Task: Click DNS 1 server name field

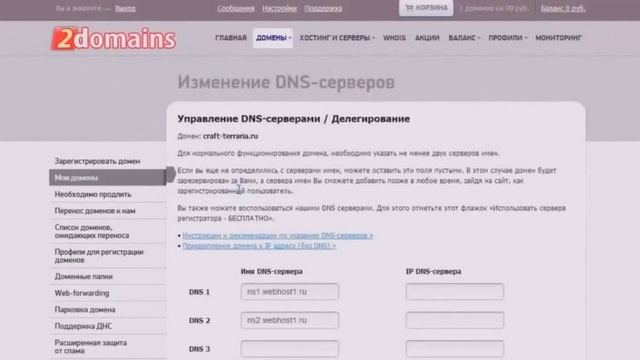Action: [x=289, y=291]
